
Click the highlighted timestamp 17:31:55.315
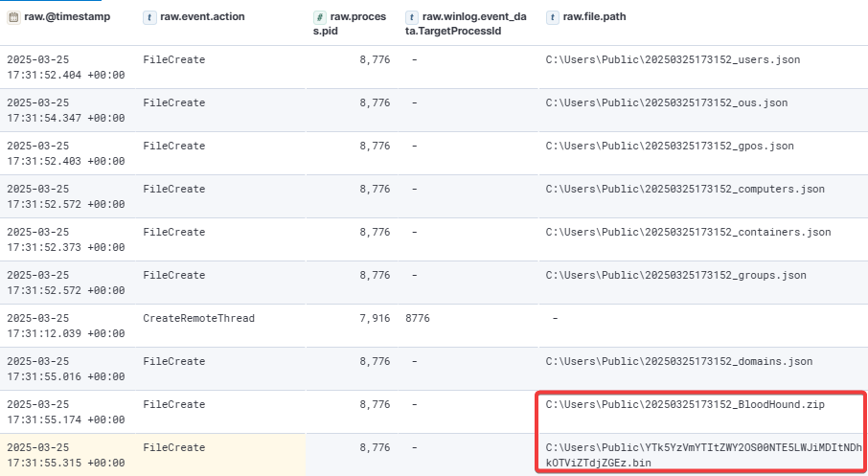[x=66, y=455]
